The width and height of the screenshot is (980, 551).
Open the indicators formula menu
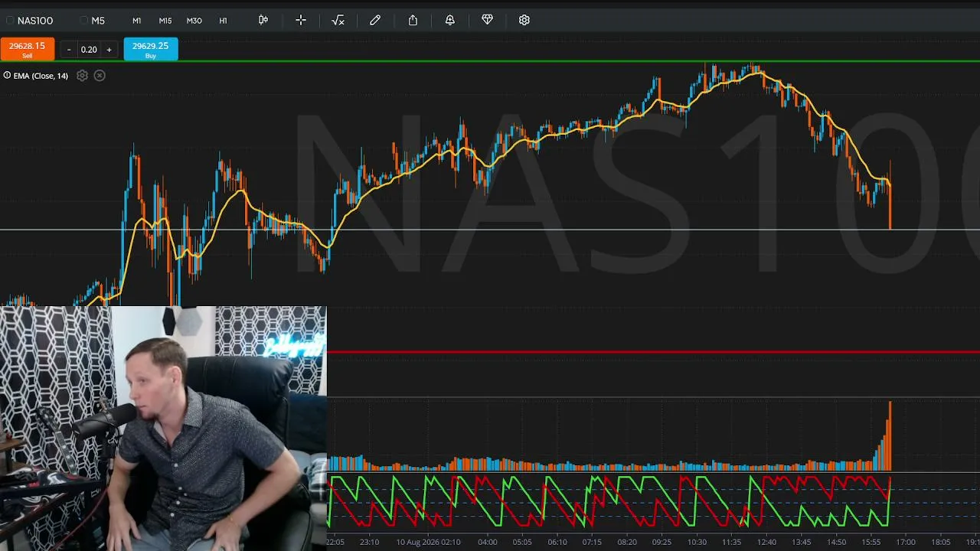click(338, 20)
